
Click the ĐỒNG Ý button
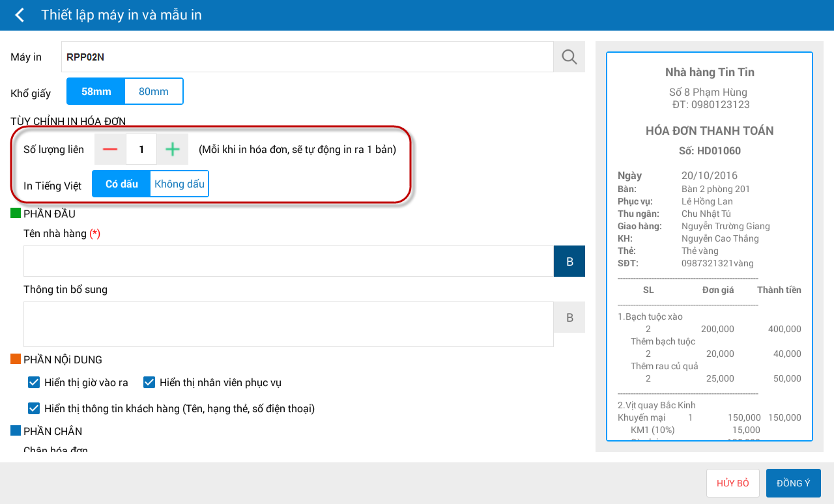point(794,483)
